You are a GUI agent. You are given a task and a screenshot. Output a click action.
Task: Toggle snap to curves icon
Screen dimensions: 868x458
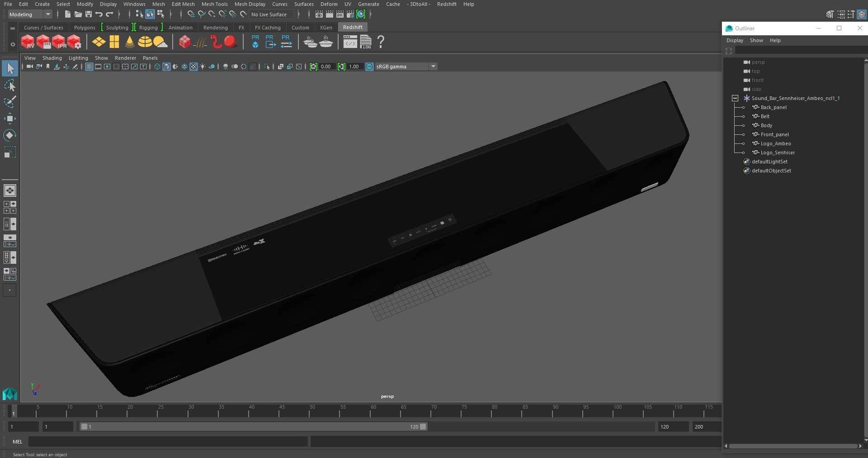202,14
